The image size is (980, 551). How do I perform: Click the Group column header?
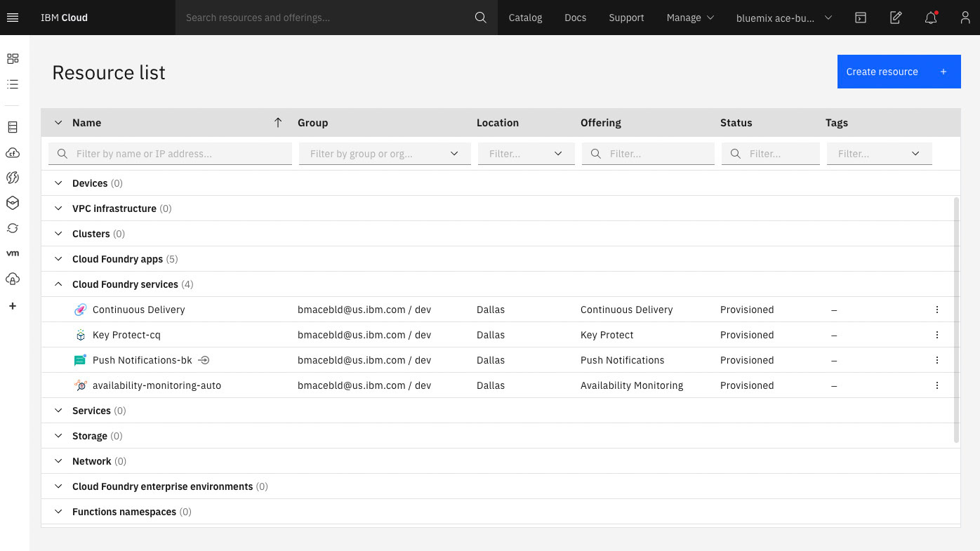point(312,123)
